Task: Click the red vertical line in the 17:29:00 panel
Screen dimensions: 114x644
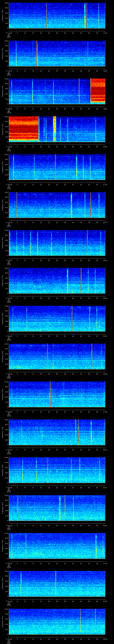Action: (18, 508)
